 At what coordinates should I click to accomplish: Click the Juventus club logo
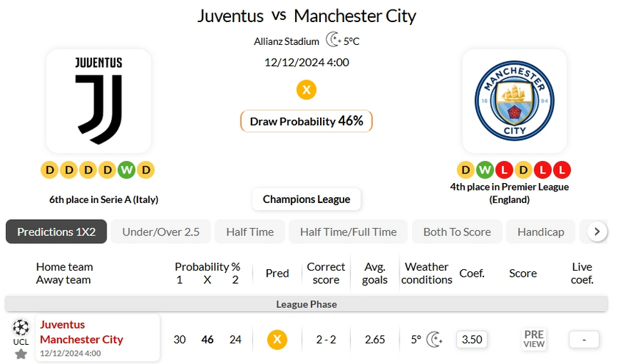click(x=99, y=101)
